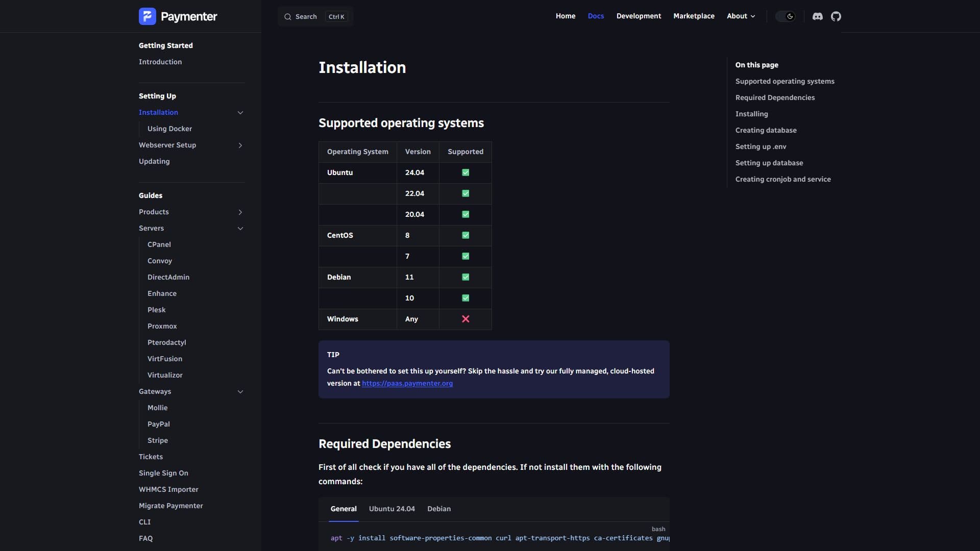
Task: Click the search magnifier icon
Action: click(x=288, y=17)
